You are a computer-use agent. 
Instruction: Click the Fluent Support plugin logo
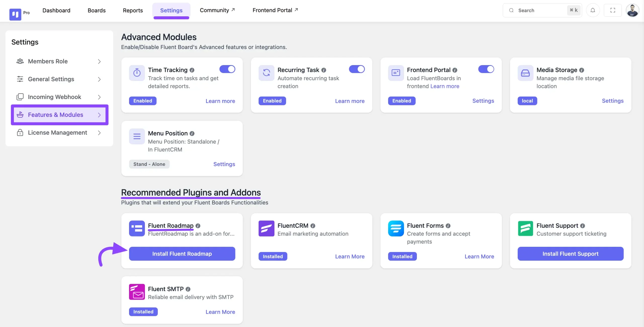pyautogui.click(x=525, y=228)
